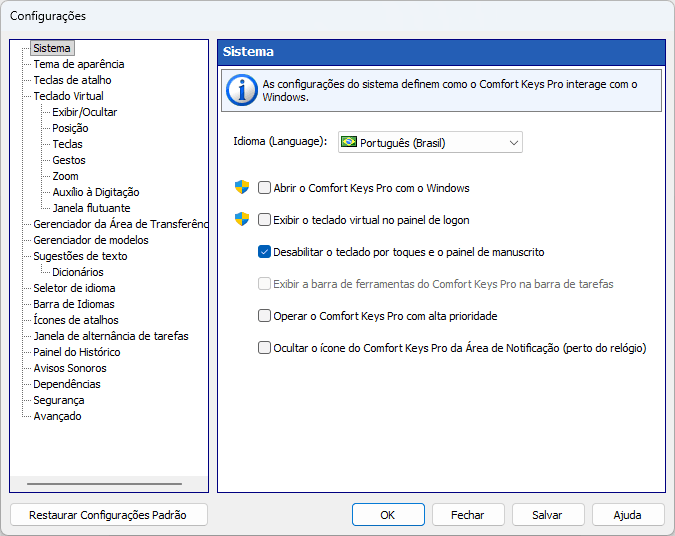Click the Brazil flag icon in language box

349,142
